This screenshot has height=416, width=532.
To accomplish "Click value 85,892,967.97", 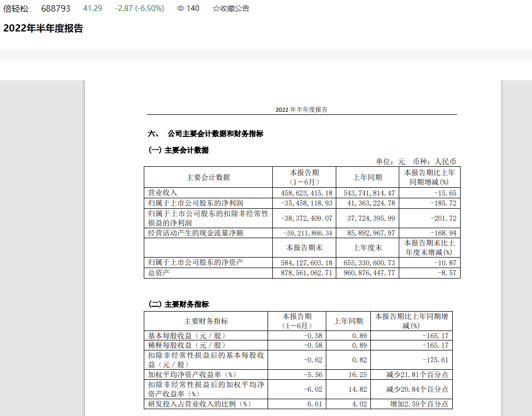I will pos(371,233).
